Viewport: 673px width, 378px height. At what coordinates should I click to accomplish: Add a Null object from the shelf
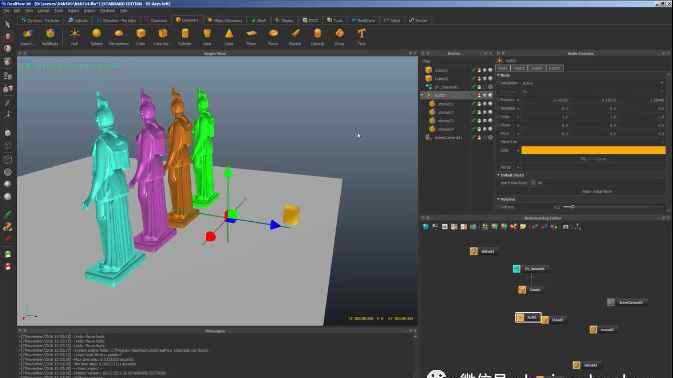point(74,36)
